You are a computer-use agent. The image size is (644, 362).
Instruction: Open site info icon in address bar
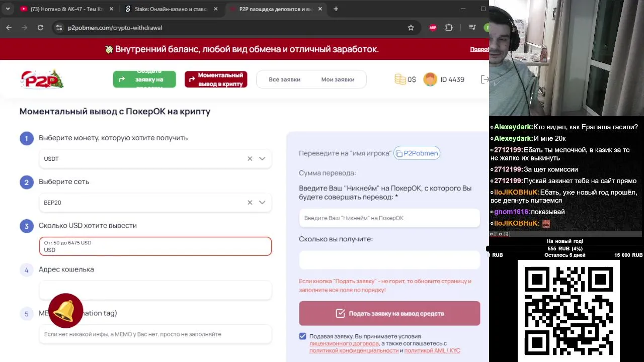point(59,28)
